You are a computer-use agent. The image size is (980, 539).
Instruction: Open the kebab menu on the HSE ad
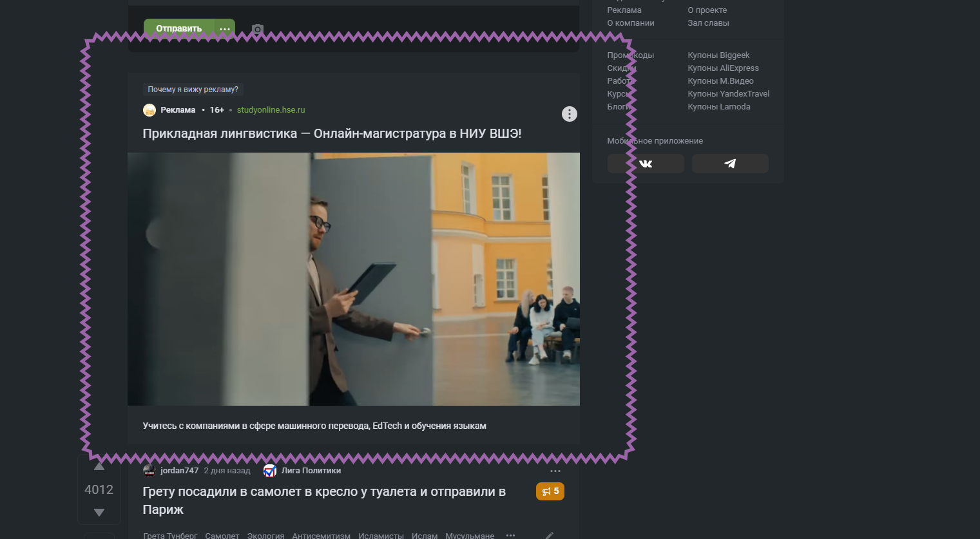click(x=569, y=114)
